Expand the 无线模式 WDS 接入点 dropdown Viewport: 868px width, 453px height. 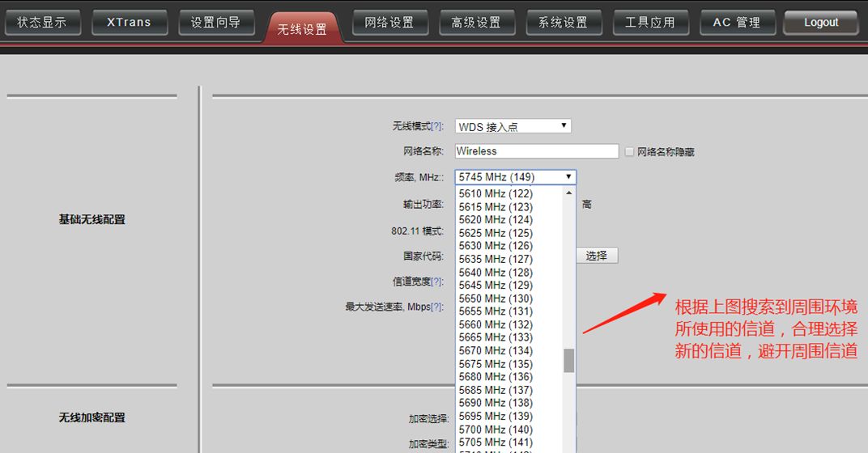513,126
